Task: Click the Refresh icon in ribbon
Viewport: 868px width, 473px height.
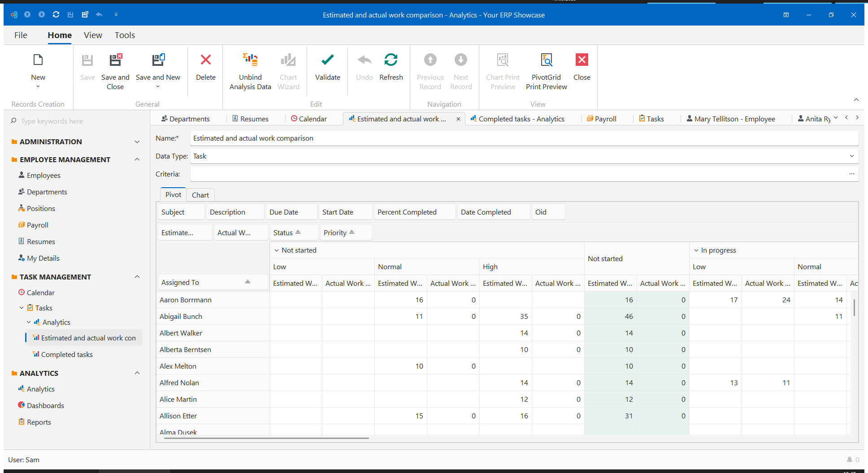Action: click(391, 60)
